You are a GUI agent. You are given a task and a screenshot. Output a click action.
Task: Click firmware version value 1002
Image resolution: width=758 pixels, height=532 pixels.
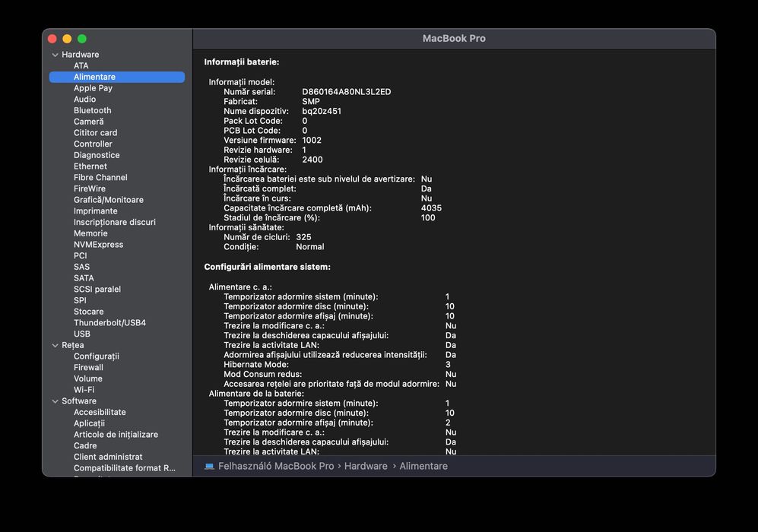(x=312, y=140)
